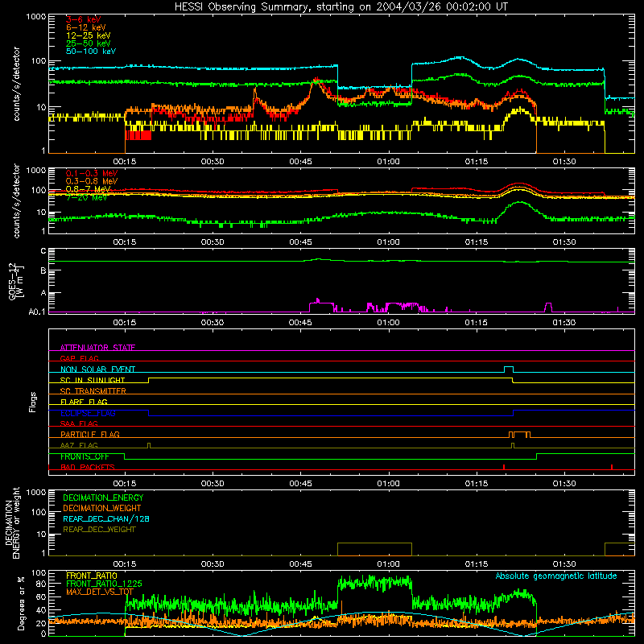Click the FRONT_RATIO legend entry
This screenshot has height=644, width=644.
[x=92, y=576]
